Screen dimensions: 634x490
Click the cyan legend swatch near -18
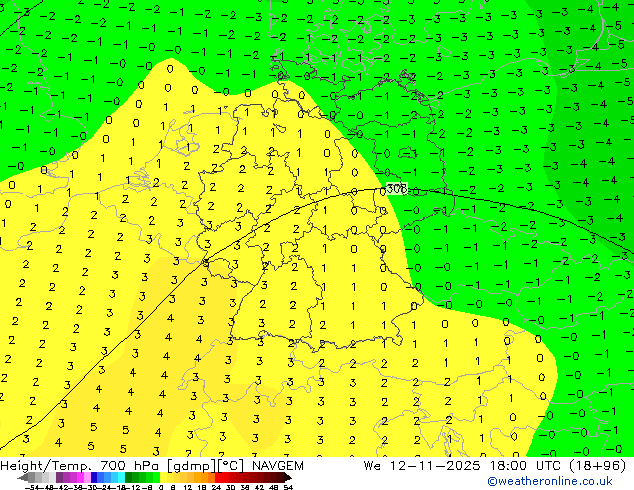[121, 477]
